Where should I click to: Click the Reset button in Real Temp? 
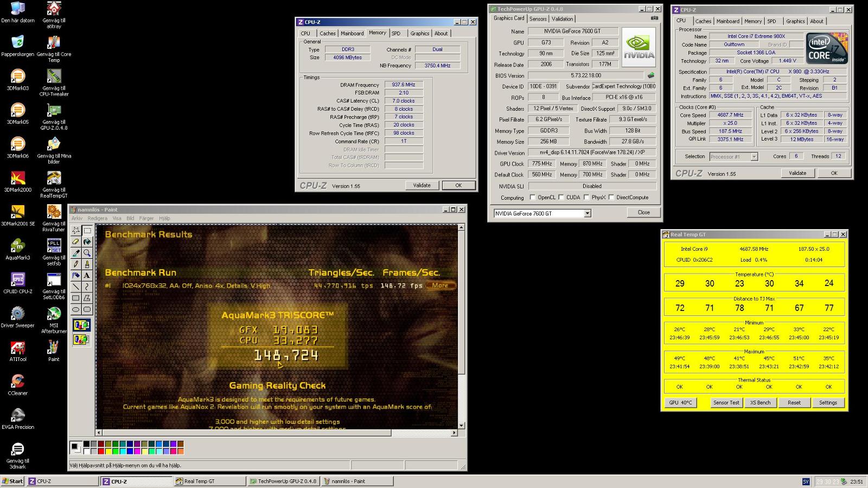(x=794, y=403)
